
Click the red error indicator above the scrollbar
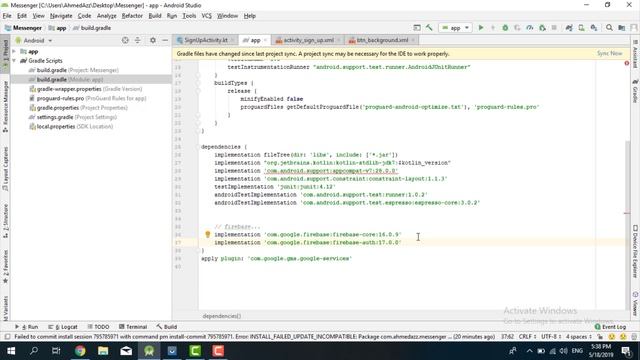pyautogui.click(x=627, y=63)
